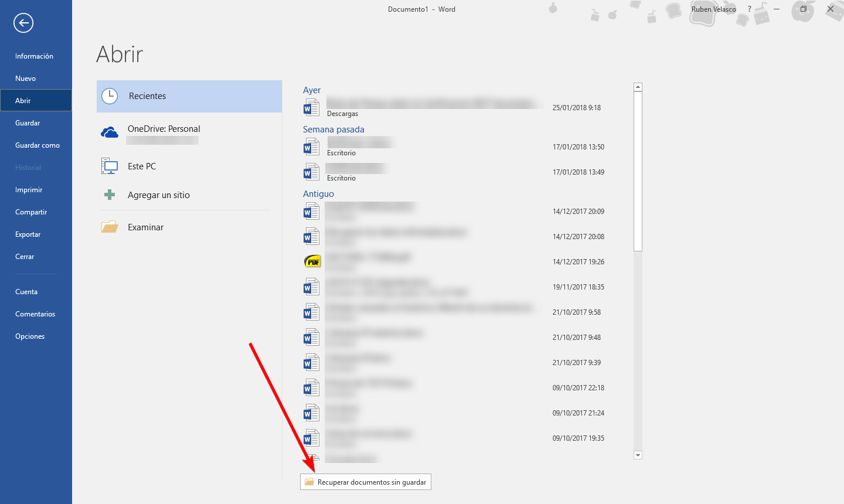844x504 pixels.
Task: Click the question mark help icon
Action: (x=749, y=9)
